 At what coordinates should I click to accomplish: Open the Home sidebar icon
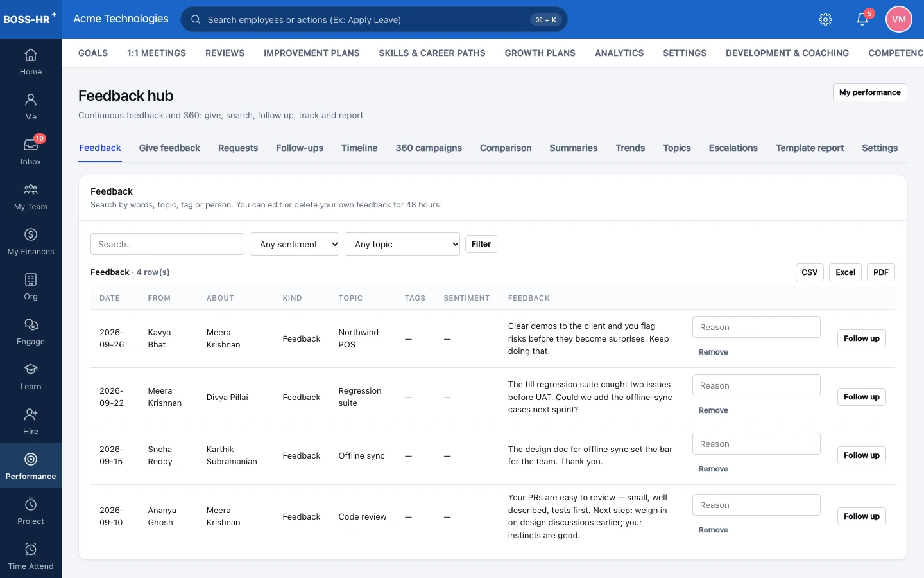[x=31, y=55]
